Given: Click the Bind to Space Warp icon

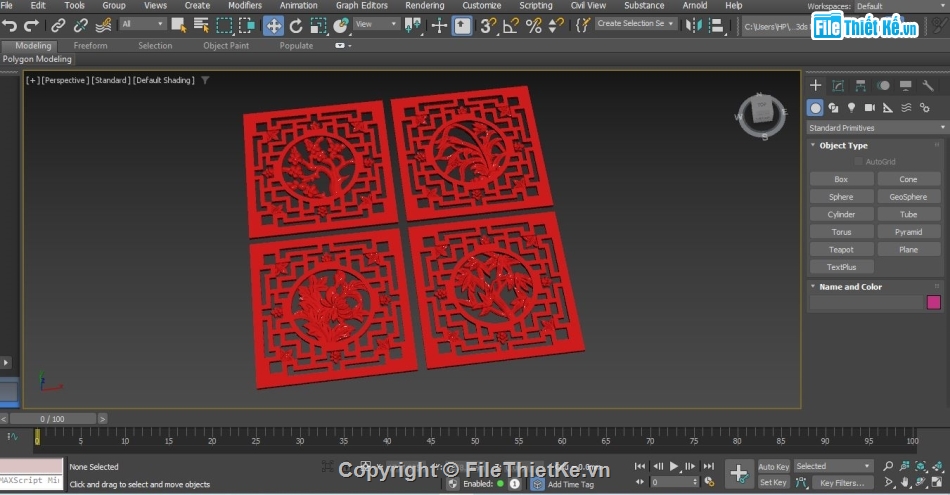Looking at the screenshot, I should 104,25.
